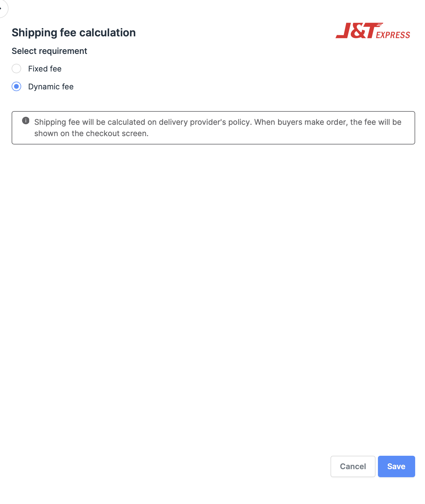Image resolution: width=425 pixels, height=504 pixels.
Task: Click the word EXPRESS in the logo
Action: [x=393, y=35]
